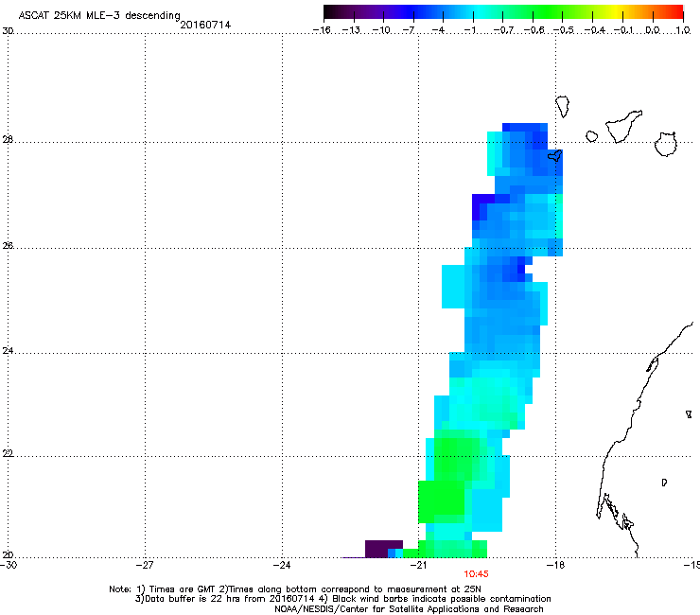The height and width of the screenshot is (615, 700).
Task: Click the 1.0 colorbar tick label
Action: 683,30
